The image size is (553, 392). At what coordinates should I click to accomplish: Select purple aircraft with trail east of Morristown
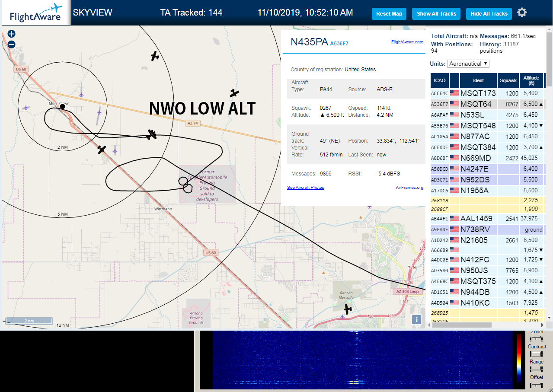pos(99,112)
